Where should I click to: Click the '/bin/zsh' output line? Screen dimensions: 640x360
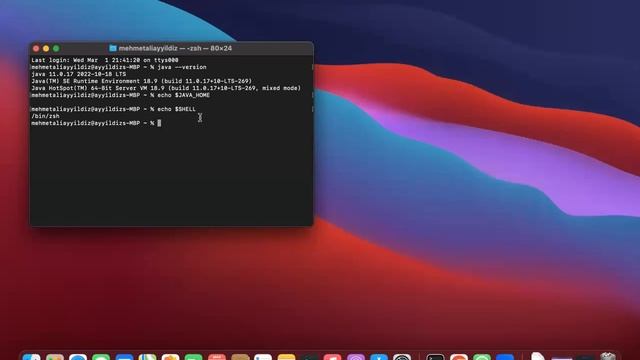[45, 116]
